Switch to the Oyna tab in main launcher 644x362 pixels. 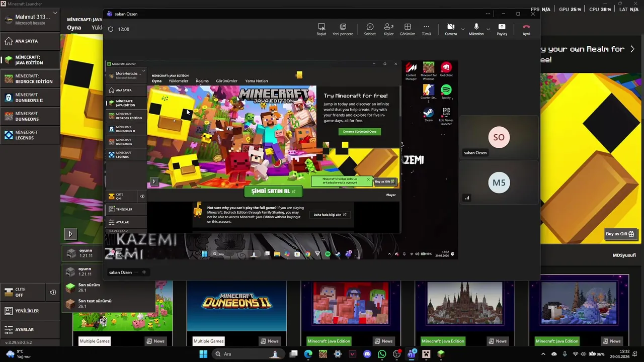(x=74, y=28)
